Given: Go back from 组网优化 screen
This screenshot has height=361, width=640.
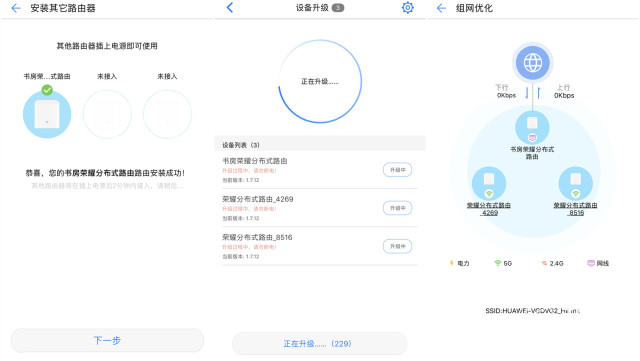Looking at the screenshot, I should pos(441,8).
